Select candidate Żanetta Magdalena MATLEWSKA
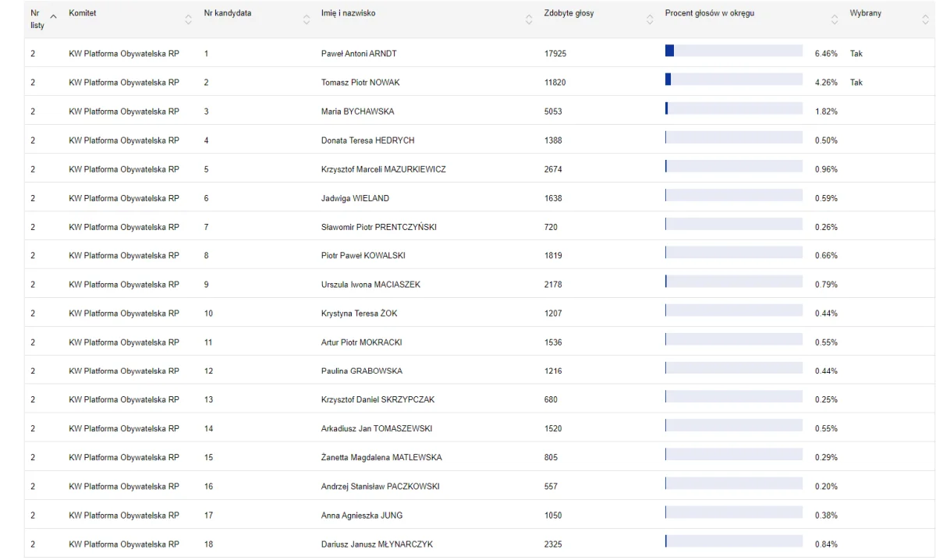The image size is (936, 560). click(381, 458)
